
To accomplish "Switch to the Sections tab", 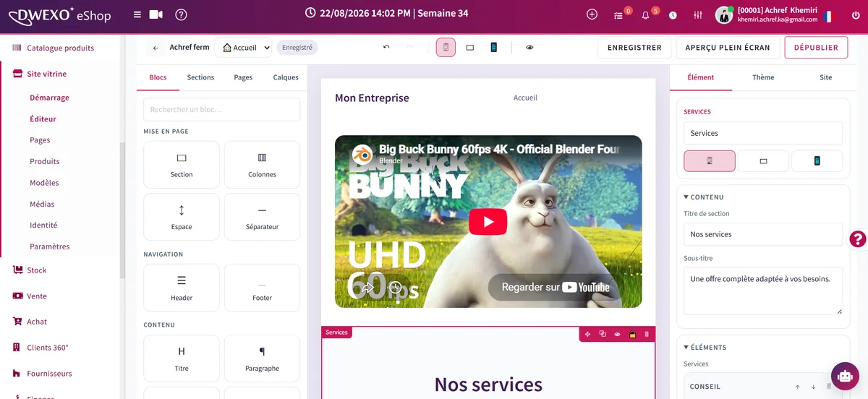I will tap(200, 77).
